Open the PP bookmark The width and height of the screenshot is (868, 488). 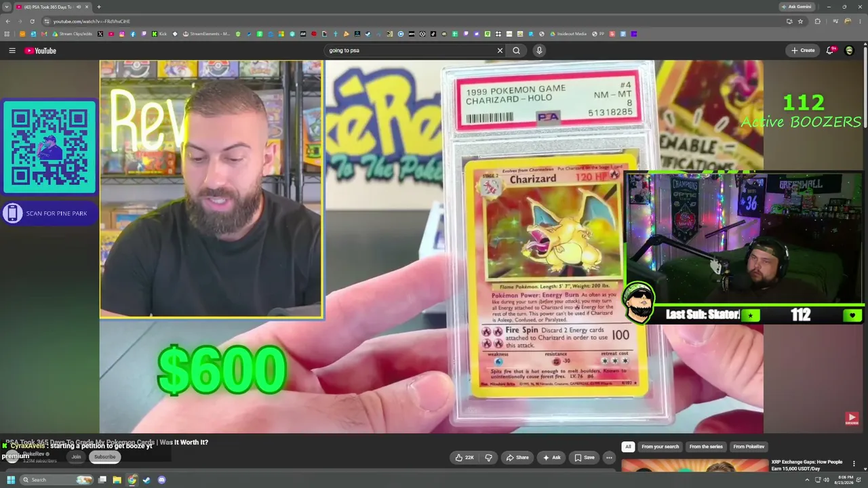[599, 34]
